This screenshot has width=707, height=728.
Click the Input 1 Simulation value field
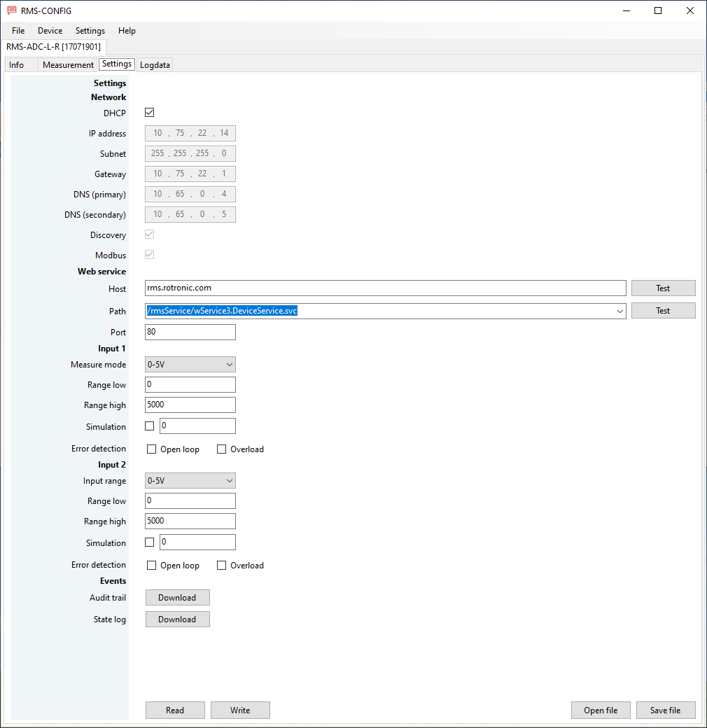198,426
